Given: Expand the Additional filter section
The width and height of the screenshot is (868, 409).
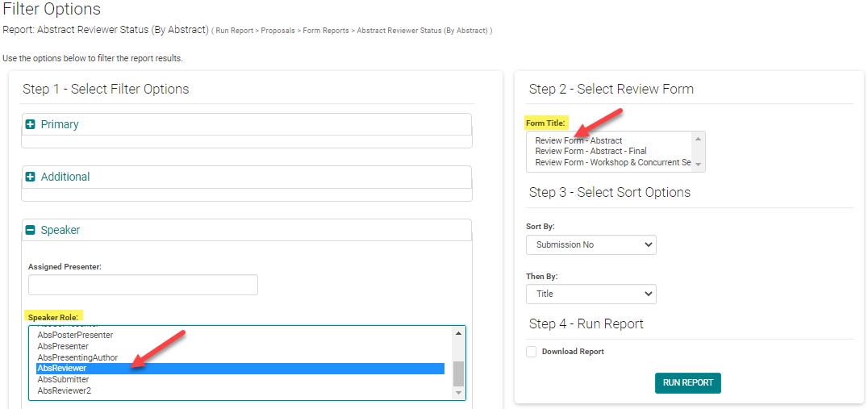Looking at the screenshot, I should coord(31,177).
